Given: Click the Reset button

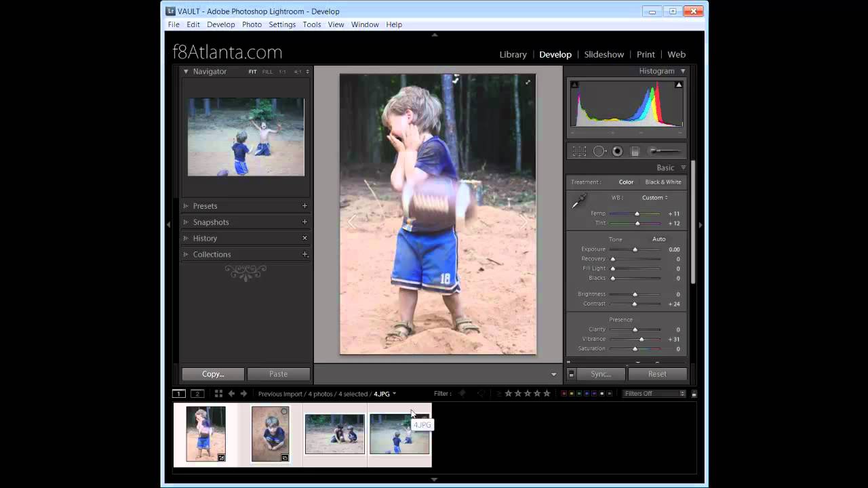Looking at the screenshot, I should (x=657, y=374).
